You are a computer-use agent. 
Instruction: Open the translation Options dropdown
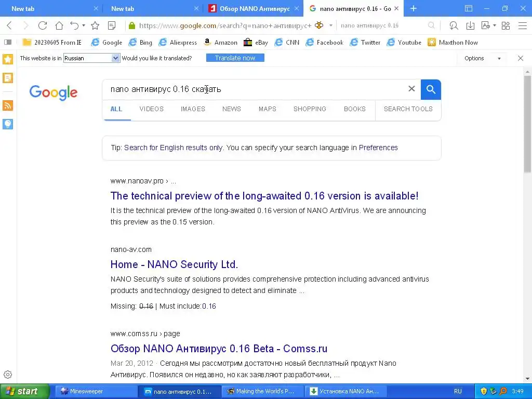(482, 58)
